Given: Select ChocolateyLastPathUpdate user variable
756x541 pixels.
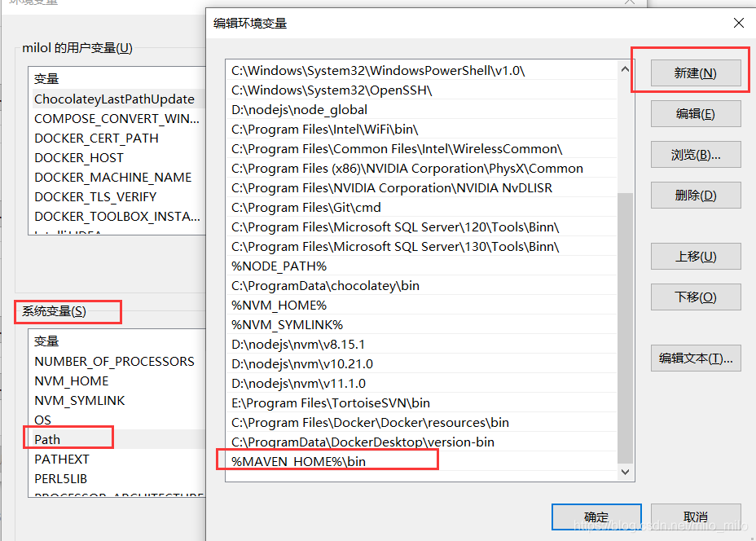Looking at the screenshot, I should (x=117, y=99).
